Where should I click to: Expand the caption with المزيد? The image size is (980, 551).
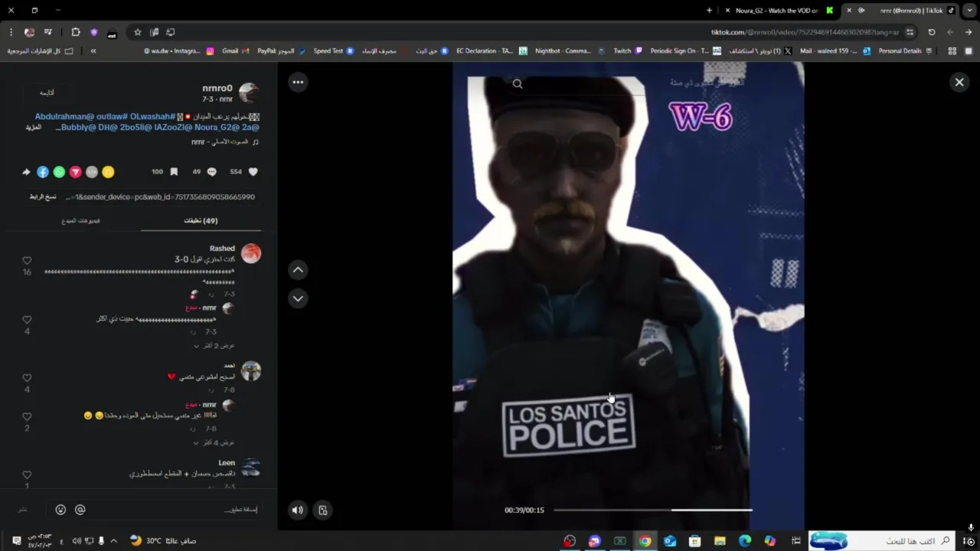pyautogui.click(x=33, y=128)
